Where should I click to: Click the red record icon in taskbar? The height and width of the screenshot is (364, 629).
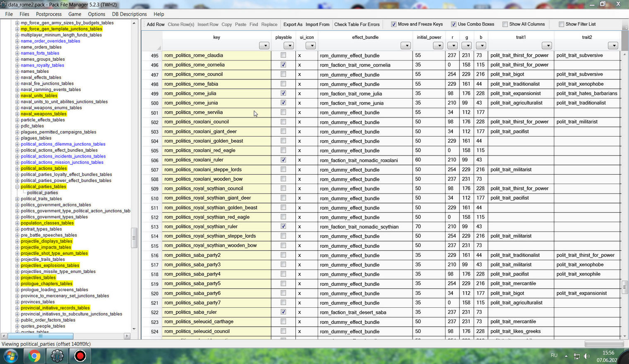tap(80, 356)
